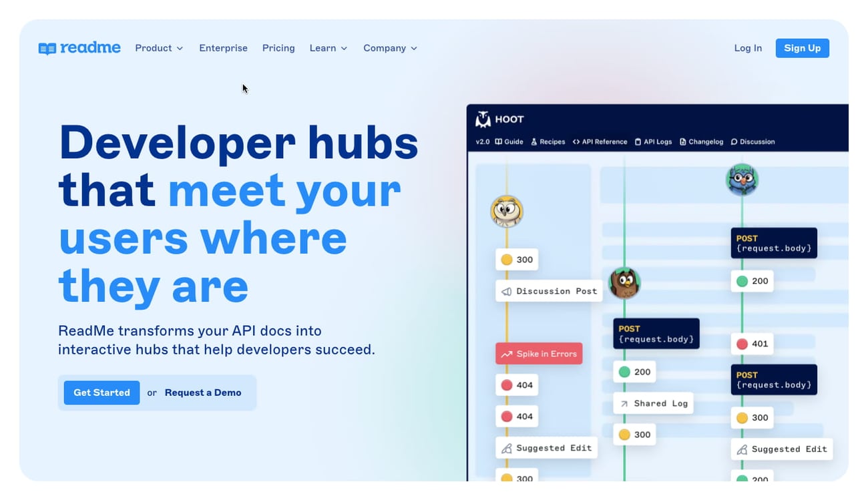Click the megaphone icon on Discussion Post
The image size is (868, 500).
point(507,290)
